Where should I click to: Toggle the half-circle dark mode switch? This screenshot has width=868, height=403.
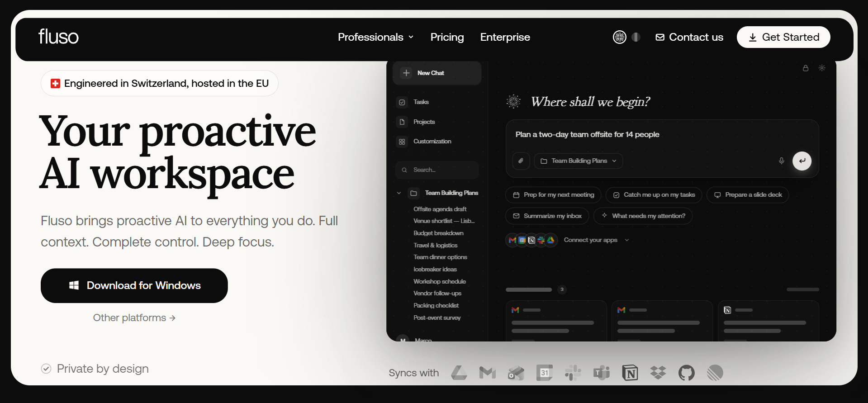pos(636,37)
